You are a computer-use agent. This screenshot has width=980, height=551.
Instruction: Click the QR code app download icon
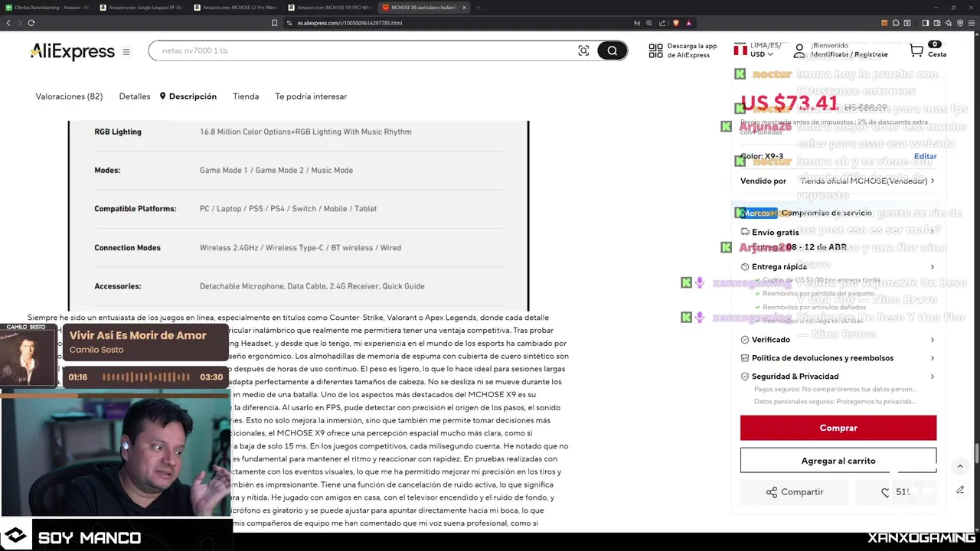point(655,51)
